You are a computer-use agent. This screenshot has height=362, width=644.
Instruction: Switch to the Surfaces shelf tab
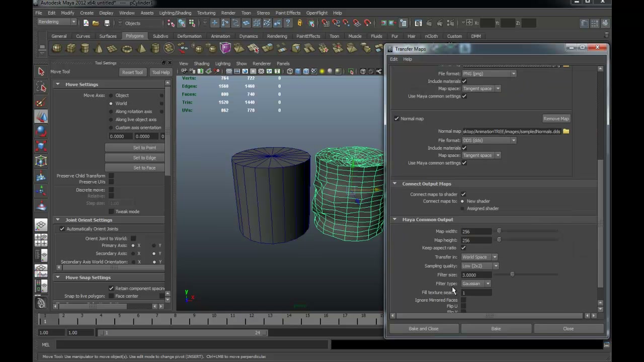click(108, 36)
